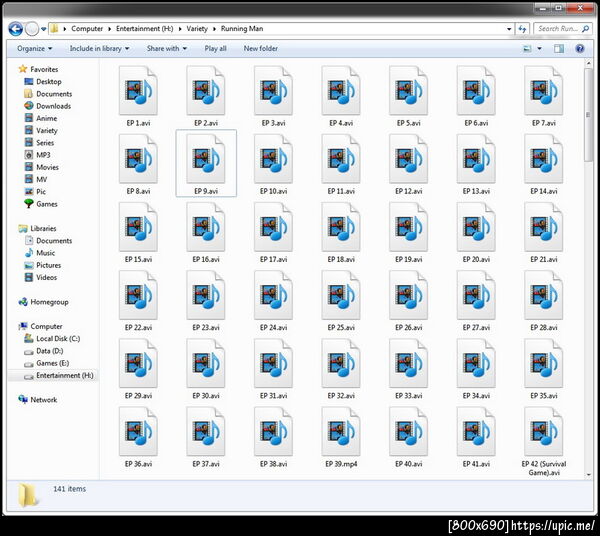Open the address bar history dropdown
The image size is (600, 536).
[x=509, y=29]
